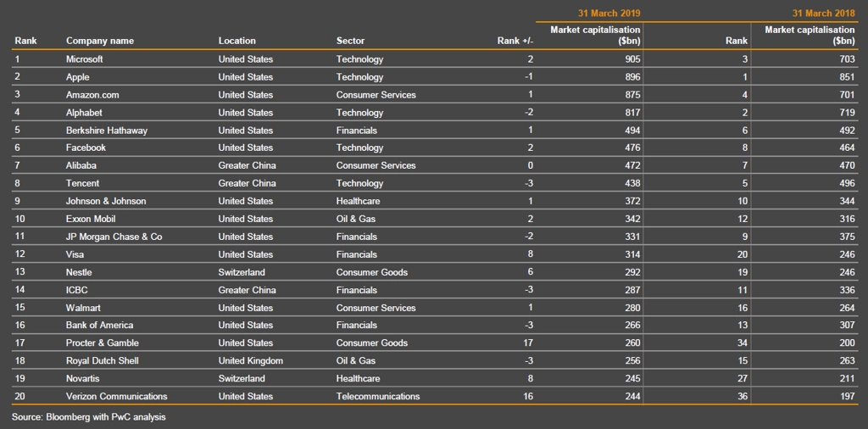Click Switzerland location in Nestle row

point(242,272)
